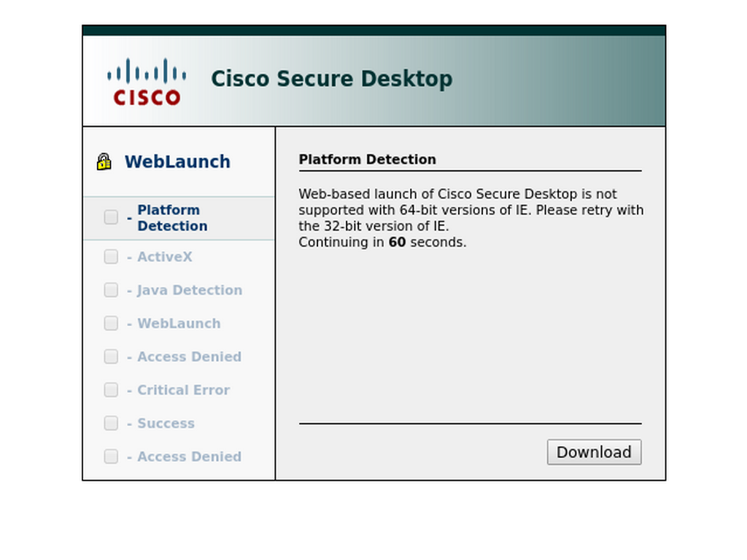Click the yellow padlock WebLaunch icon
Screen dimensions: 747x560
pyautogui.click(x=104, y=162)
